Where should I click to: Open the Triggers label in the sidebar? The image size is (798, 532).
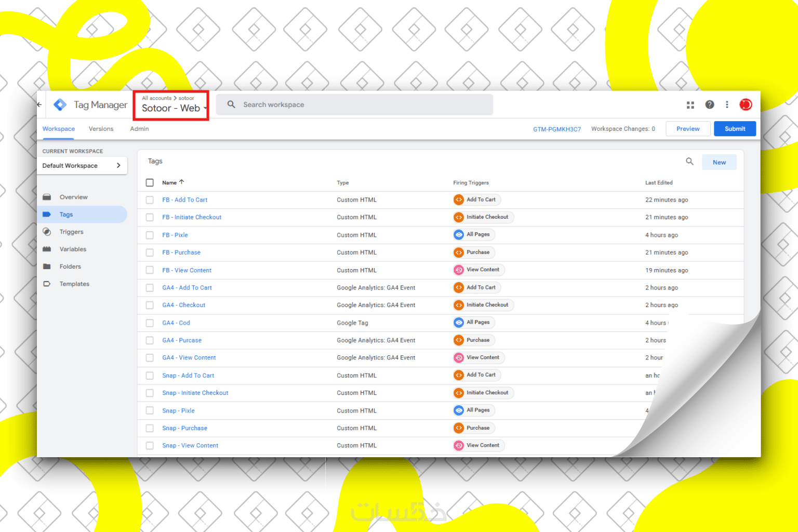71,232
